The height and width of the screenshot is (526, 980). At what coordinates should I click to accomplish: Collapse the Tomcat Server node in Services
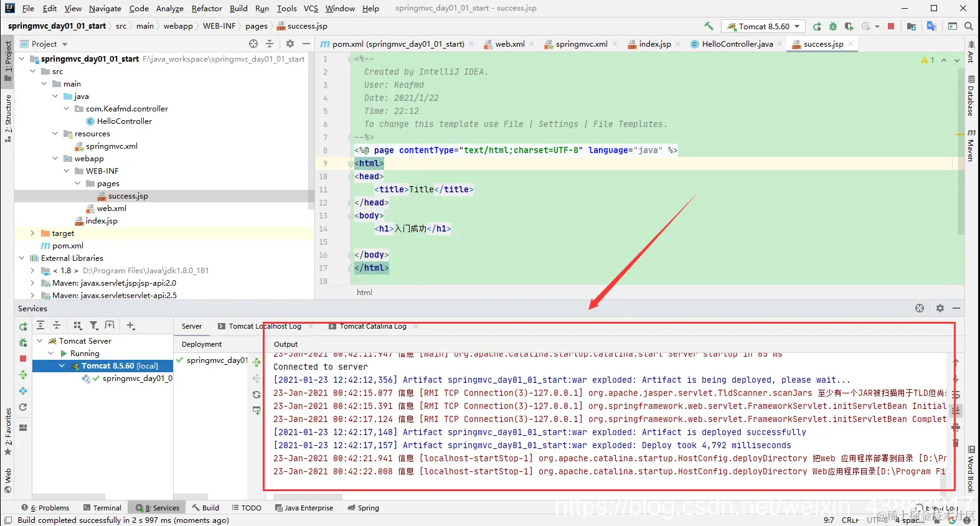pos(40,341)
